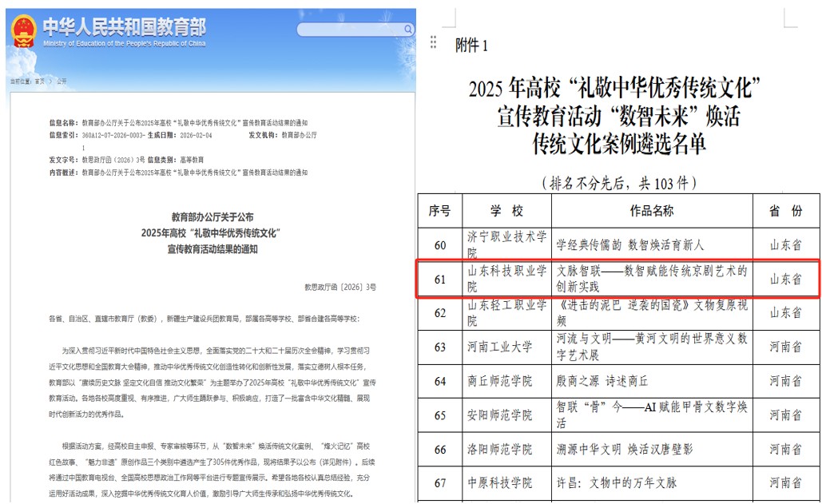Click the 生成日期 2026-02-04 field
This screenshot has width=822, height=504.
point(181,136)
